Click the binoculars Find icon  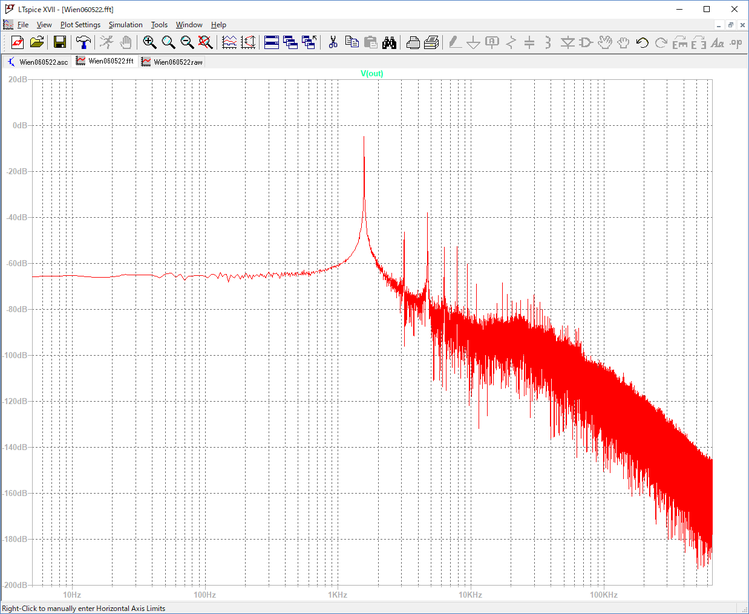tap(389, 42)
